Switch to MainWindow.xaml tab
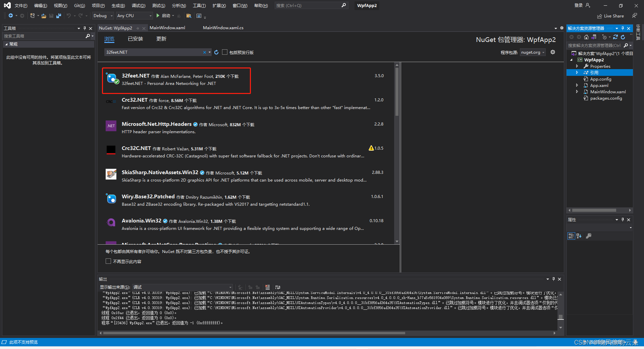This screenshot has height=349, width=644. (x=167, y=28)
